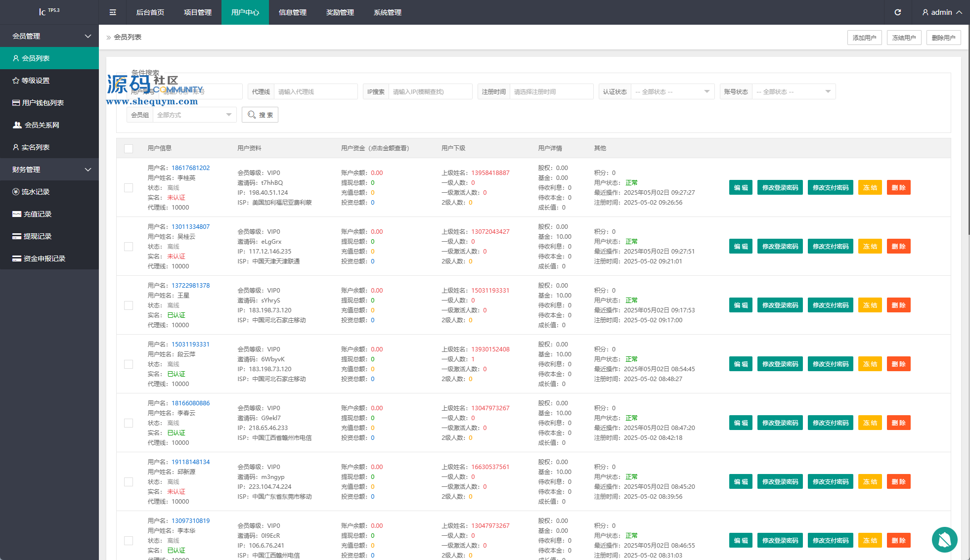Open 提现记录 sidebar item
Screen dimensions: 970x560
(x=37, y=236)
